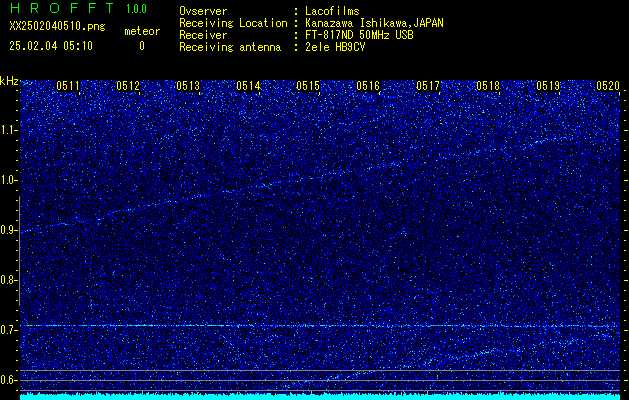Click the 0518 time marker
This screenshot has width=629, height=400.
point(488,86)
